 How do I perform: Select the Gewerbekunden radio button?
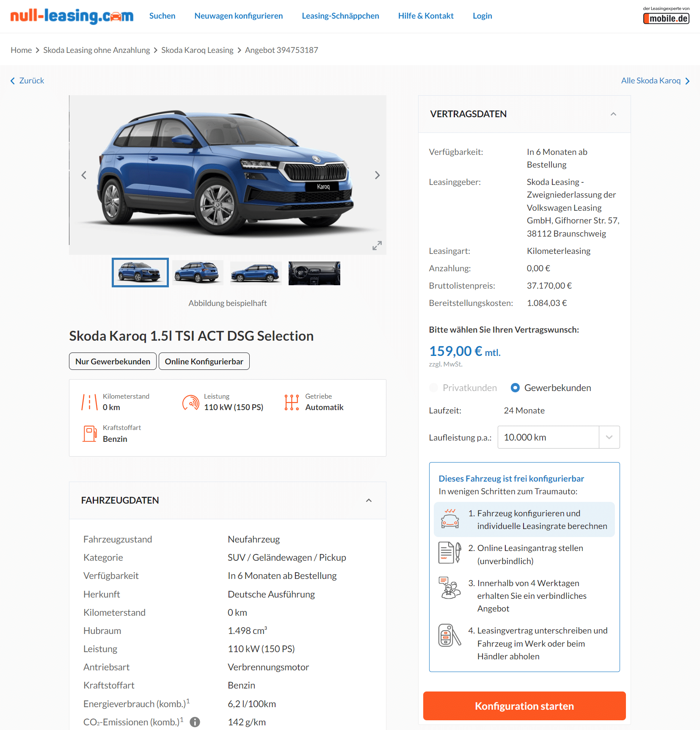click(x=515, y=388)
